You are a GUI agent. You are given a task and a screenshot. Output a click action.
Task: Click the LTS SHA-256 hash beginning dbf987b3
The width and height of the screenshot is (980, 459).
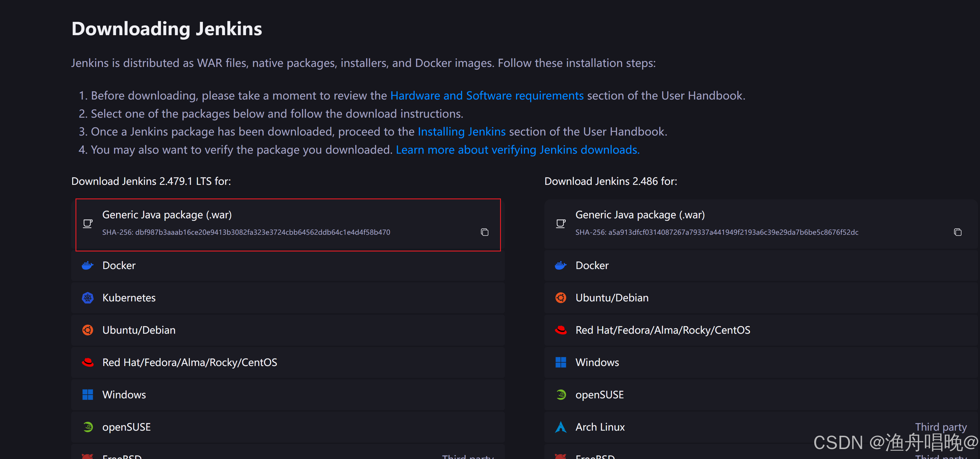click(263, 232)
